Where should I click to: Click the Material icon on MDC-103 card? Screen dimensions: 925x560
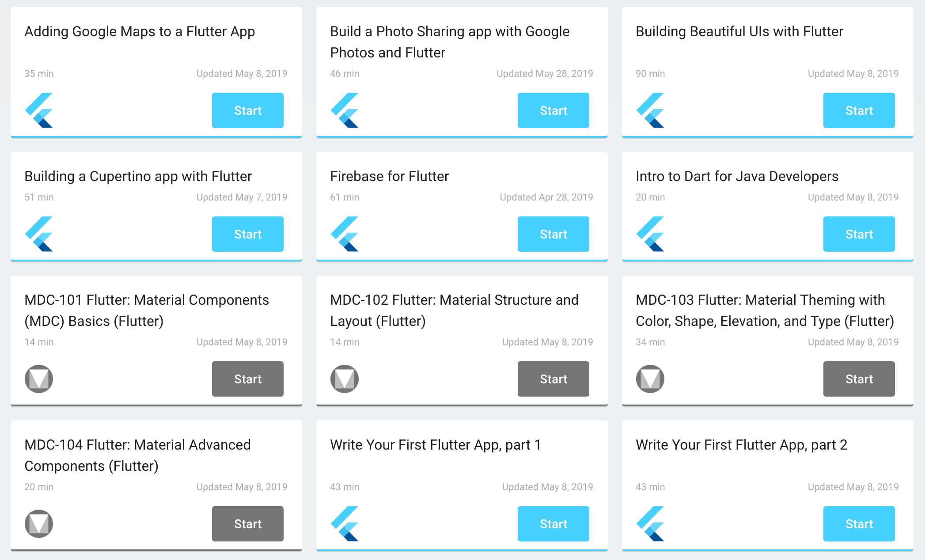coord(650,378)
